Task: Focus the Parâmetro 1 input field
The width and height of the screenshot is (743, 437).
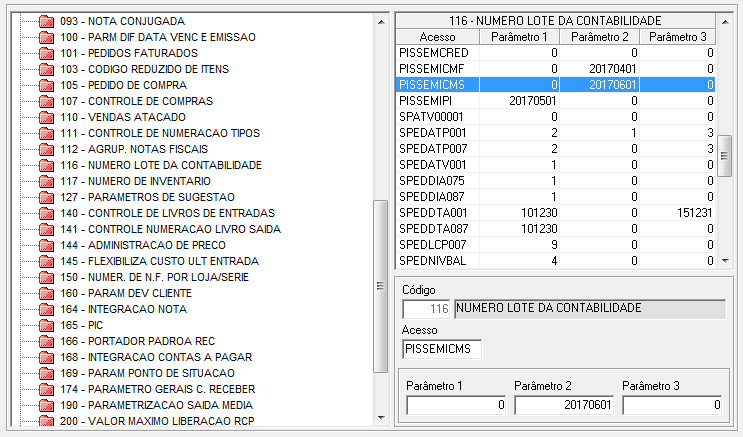Action: [457, 405]
